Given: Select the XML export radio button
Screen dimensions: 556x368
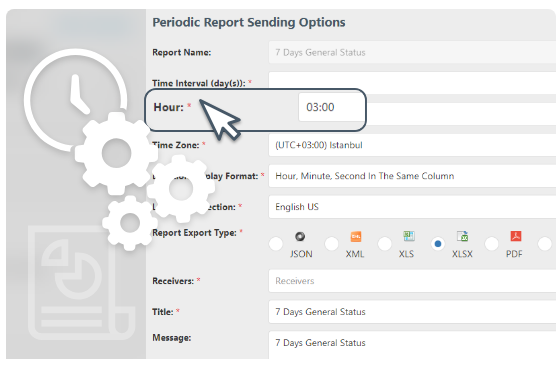Looking at the screenshot, I should coord(332,244).
